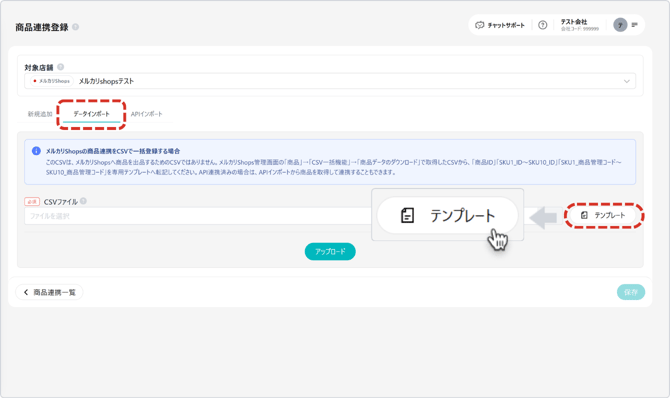
Task: Click the chat bubble icon in header
Action: (x=479, y=25)
